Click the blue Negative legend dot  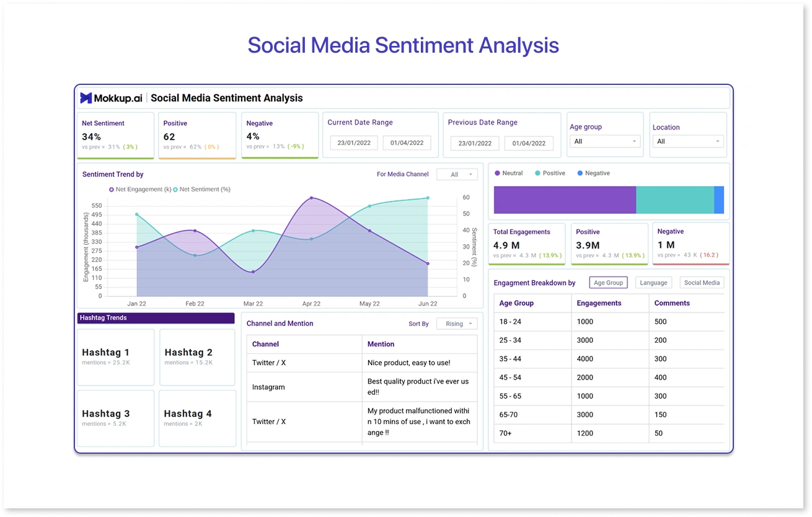click(580, 174)
